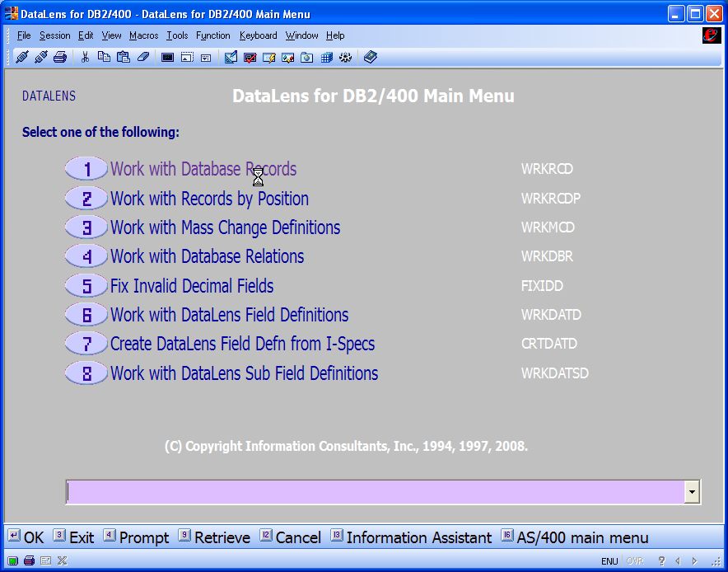Click the Connect session plug icon

(x=21, y=57)
